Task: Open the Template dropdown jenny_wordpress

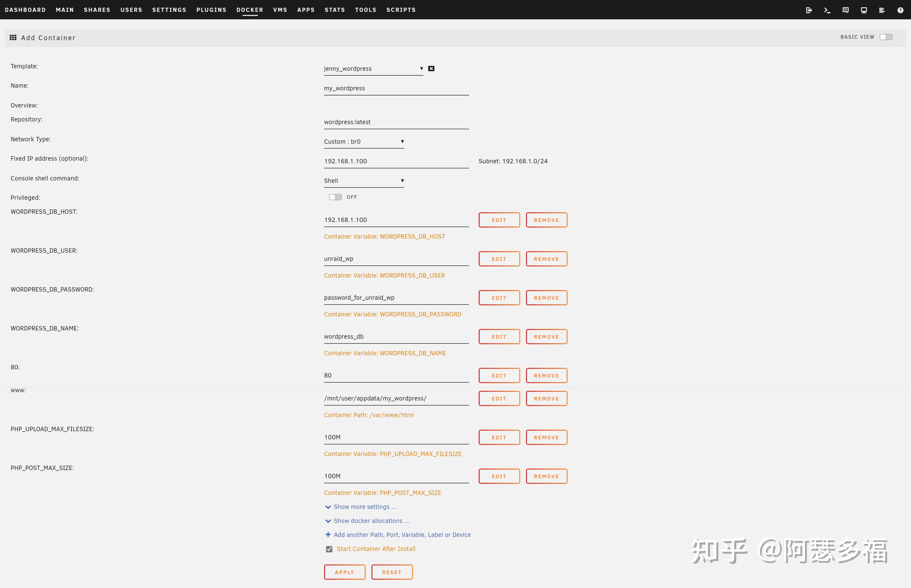Action: tap(373, 69)
